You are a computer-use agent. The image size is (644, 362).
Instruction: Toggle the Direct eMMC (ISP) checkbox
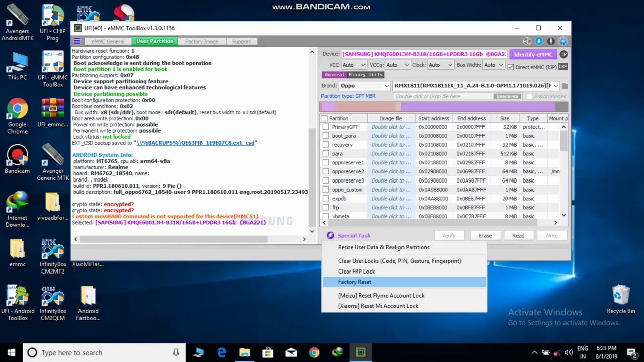[x=511, y=67]
